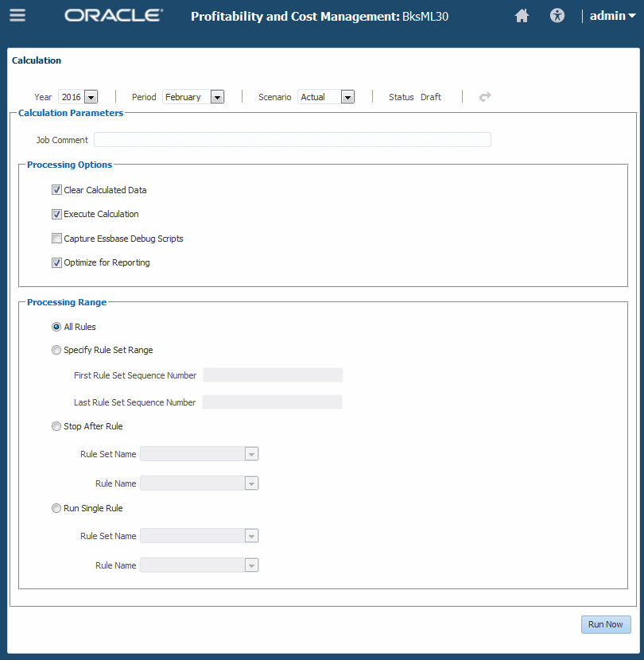644x660 pixels.
Task: Click First Rule Set Sequence Number field
Action: click(x=273, y=375)
